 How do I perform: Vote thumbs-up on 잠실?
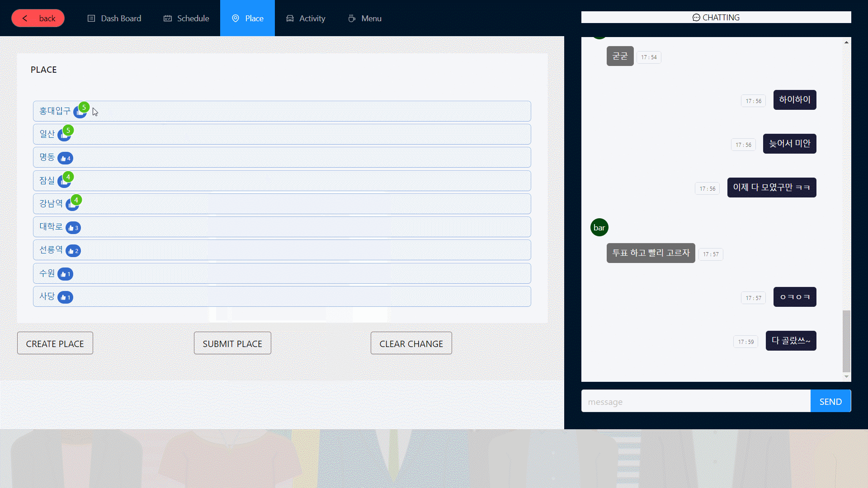[63, 182]
